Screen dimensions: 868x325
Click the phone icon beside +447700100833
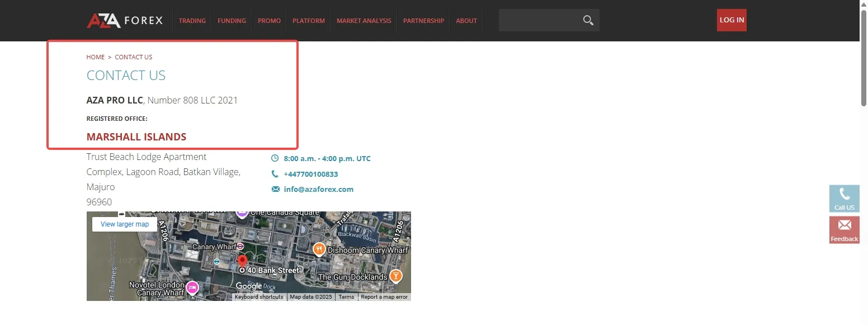pos(275,174)
